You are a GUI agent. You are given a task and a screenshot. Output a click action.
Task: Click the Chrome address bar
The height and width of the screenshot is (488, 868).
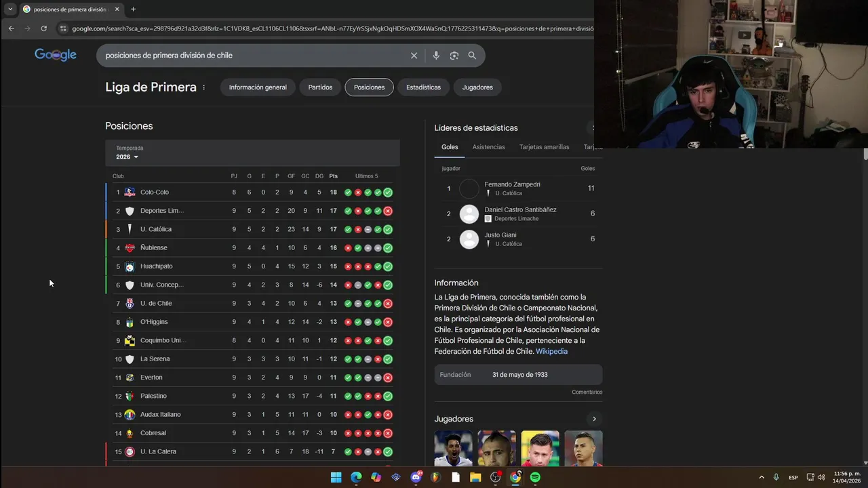coord(331,28)
